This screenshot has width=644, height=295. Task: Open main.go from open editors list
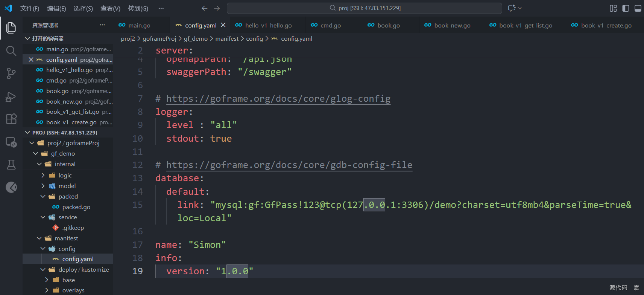[68, 49]
